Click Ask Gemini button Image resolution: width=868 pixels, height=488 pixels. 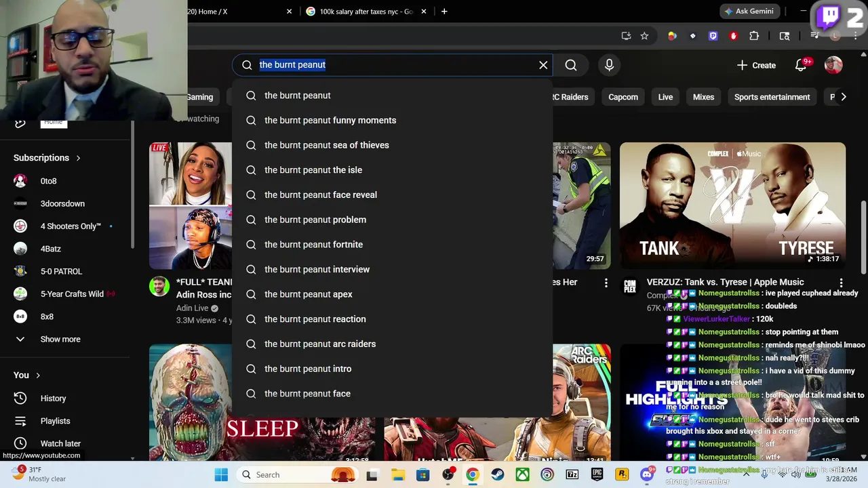[x=749, y=12]
